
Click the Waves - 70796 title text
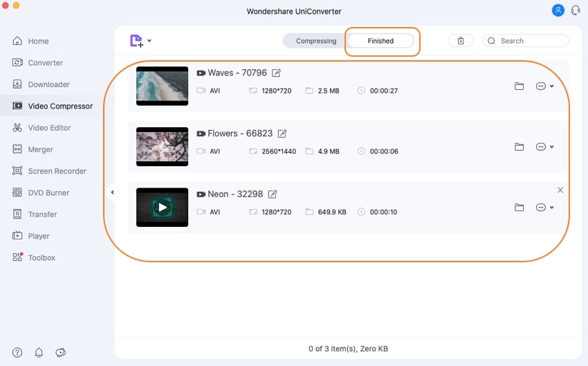coord(237,73)
